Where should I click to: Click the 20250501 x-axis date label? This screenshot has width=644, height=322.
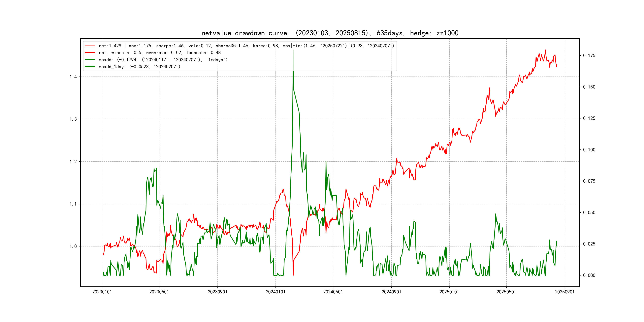(x=506, y=292)
